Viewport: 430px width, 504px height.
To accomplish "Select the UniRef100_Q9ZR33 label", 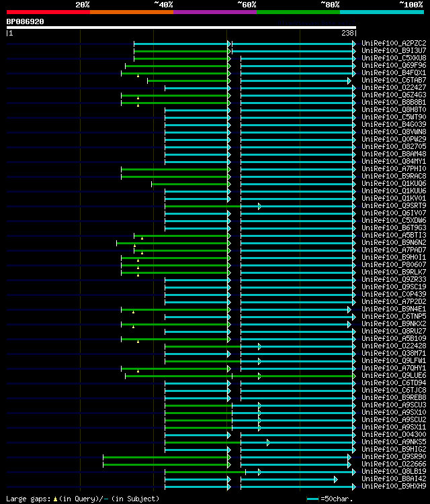I will (394, 280).
